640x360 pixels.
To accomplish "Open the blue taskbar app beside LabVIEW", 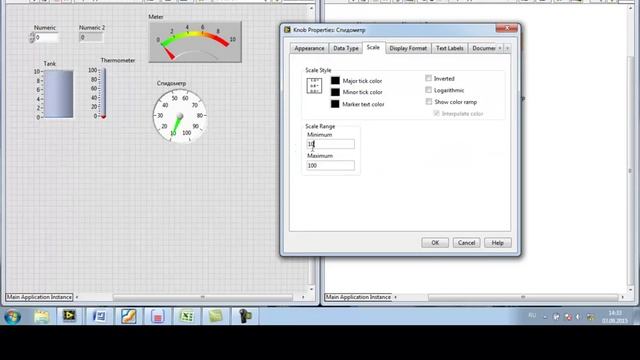I will tap(99, 316).
